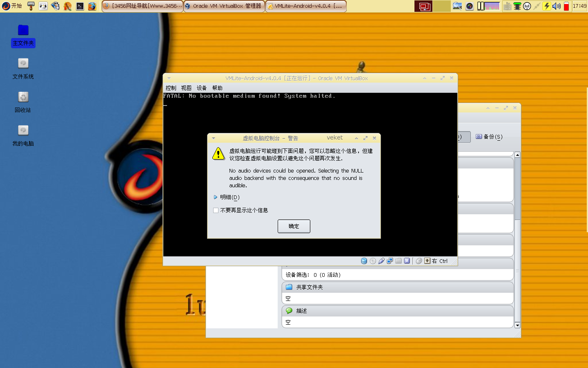This screenshot has width=588, height=368.
Task: Click the warning triangle icon in dialog
Action: pos(218,154)
